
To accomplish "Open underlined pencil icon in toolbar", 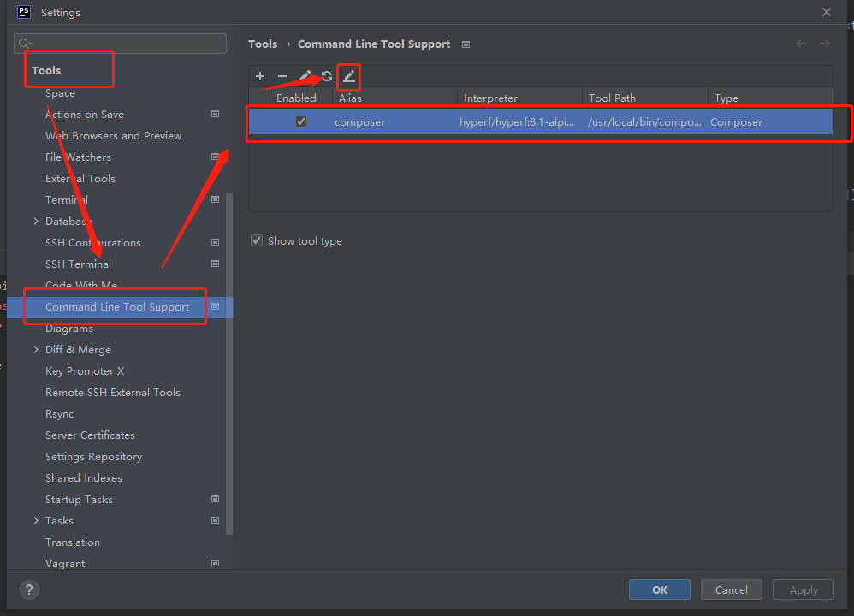I will 349,76.
